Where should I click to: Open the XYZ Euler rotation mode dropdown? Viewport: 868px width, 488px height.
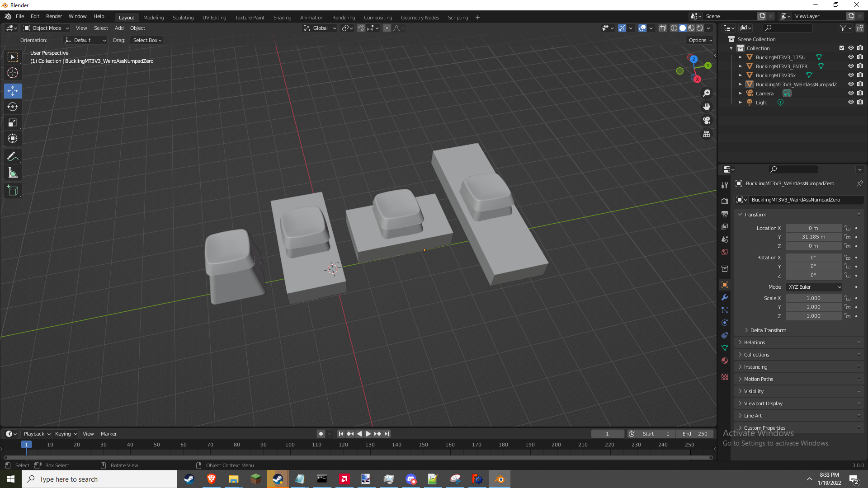click(x=814, y=287)
